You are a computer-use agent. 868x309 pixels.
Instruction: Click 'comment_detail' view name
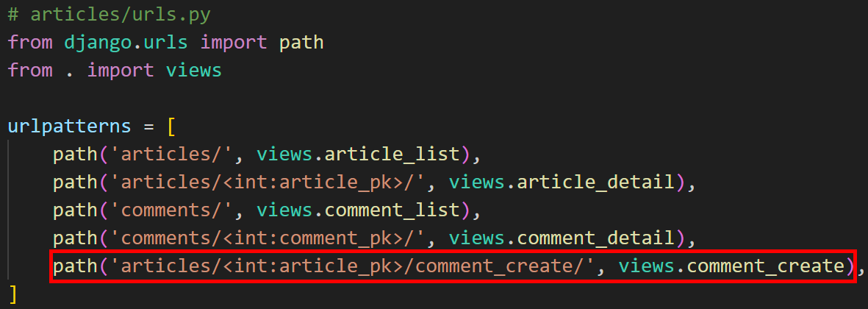click(596, 239)
